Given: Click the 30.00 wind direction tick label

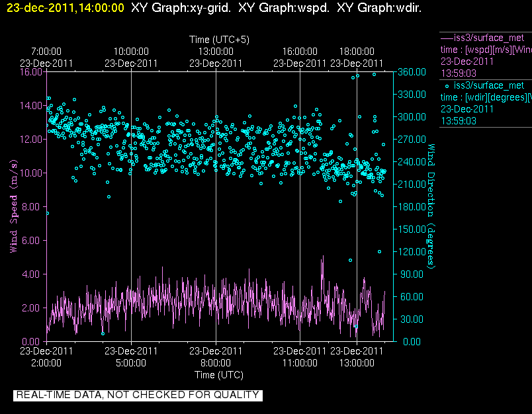Looking at the screenshot, I should pos(412,319).
